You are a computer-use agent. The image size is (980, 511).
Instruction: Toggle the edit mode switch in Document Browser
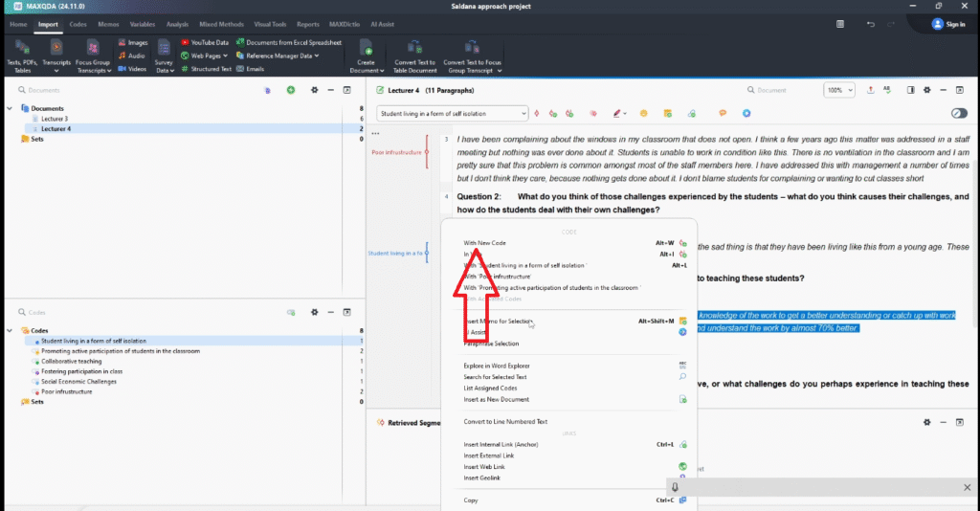(959, 114)
